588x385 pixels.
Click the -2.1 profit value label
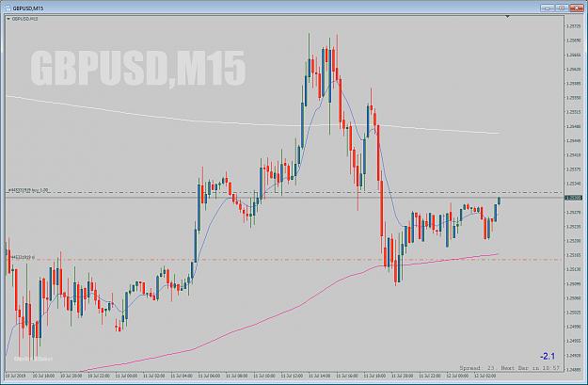pyautogui.click(x=548, y=356)
